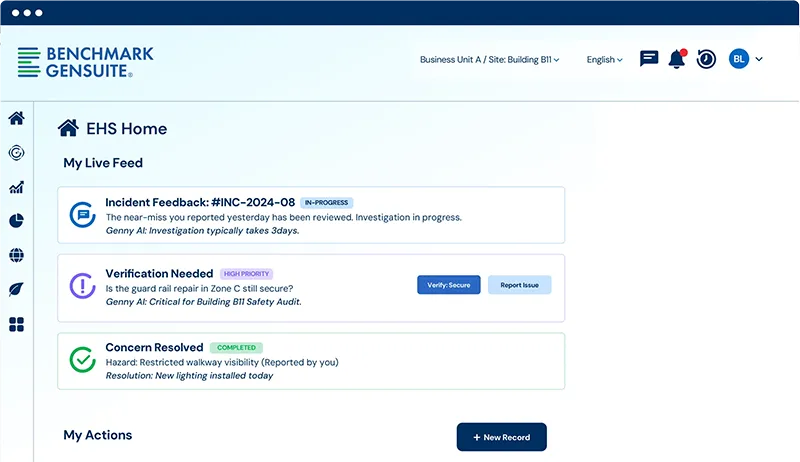Open the Concern Resolved feed card

coord(311,361)
